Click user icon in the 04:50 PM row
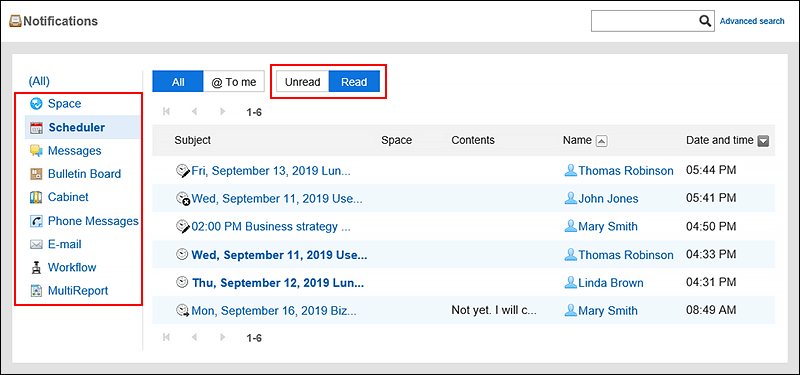The width and height of the screenshot is (800, 375). (x=570, y=226)
